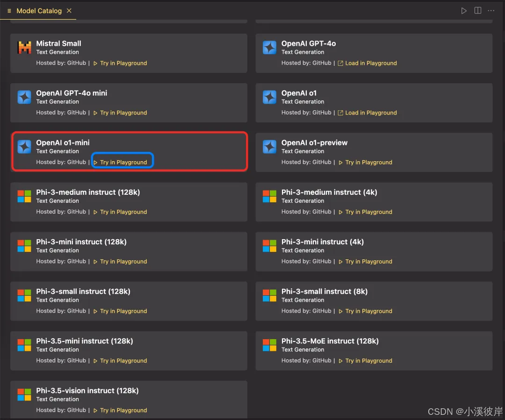Try Phi-3-mini instruct (4k) in Playground
The image size is (505, 420).
[366, 261]
